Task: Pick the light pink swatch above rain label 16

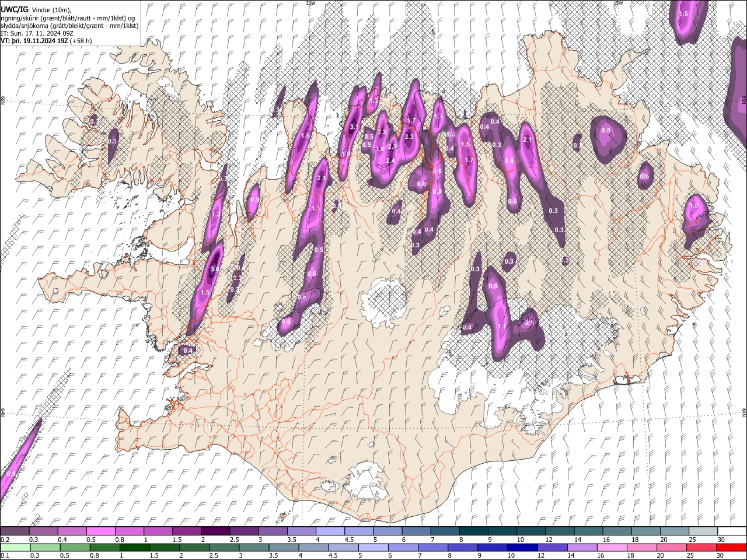Action: (x=612, y=547)
